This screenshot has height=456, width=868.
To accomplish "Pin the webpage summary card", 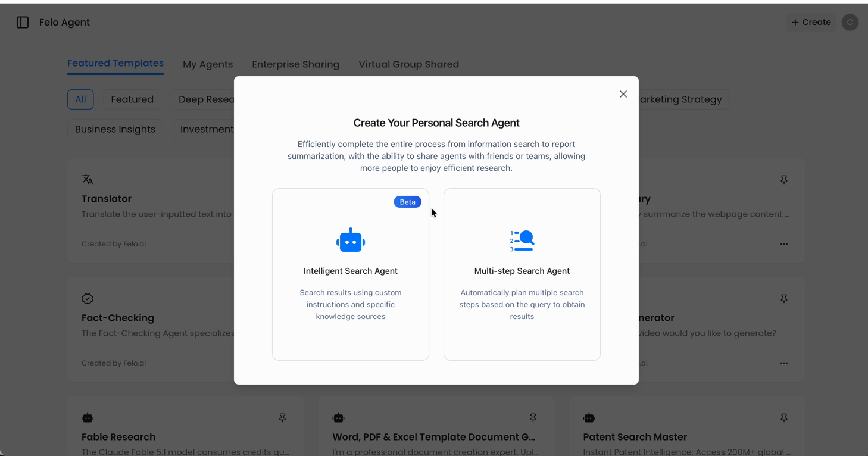I will [x=784, y=180].
